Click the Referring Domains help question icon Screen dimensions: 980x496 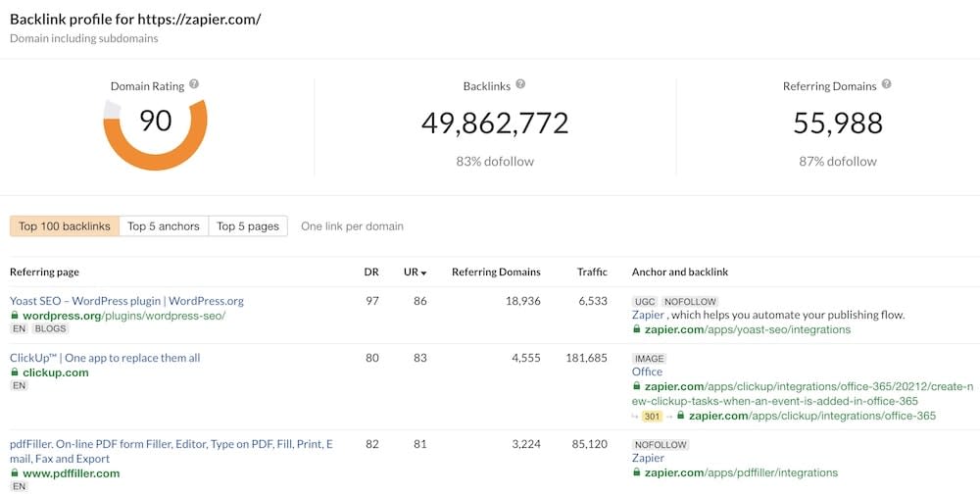tap(887, 84)
